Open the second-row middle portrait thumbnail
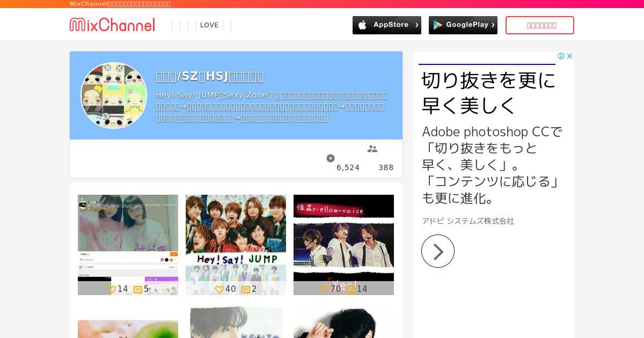This screenshot has width=644, height=338. coord(236,322)
